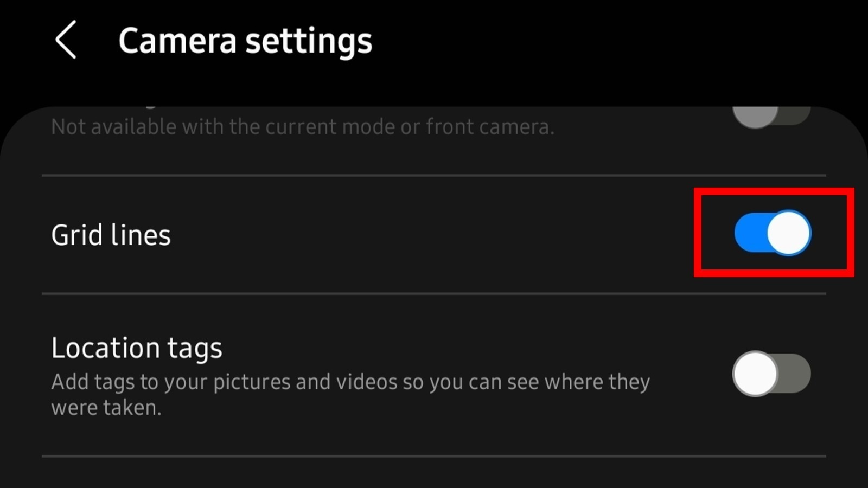Image resolution: width=868 pixels, height=488 pixels.
Task: Select the Grid lines label
Action: pyautogui.click(x=111, y=235)
